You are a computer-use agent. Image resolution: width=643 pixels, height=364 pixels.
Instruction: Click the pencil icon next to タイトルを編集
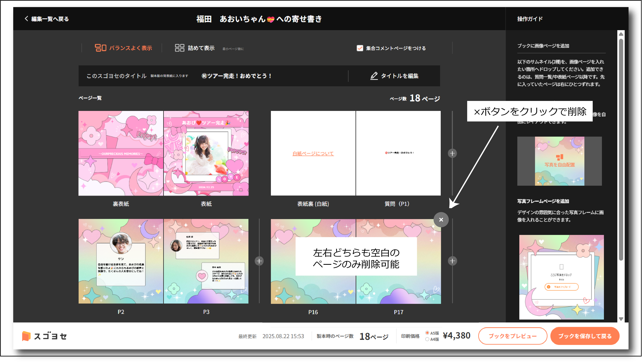click(374, 76)
